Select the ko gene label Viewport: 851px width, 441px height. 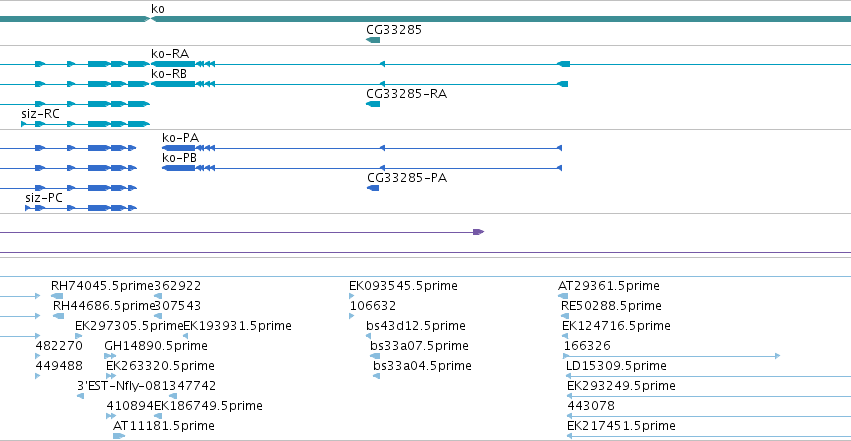point(158,9)
